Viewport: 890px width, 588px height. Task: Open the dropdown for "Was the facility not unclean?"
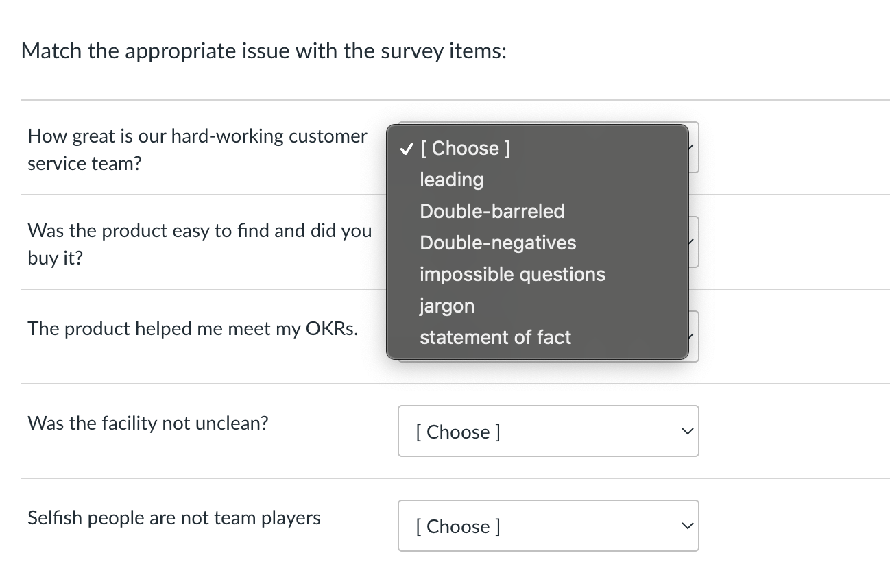pos(547,431)
